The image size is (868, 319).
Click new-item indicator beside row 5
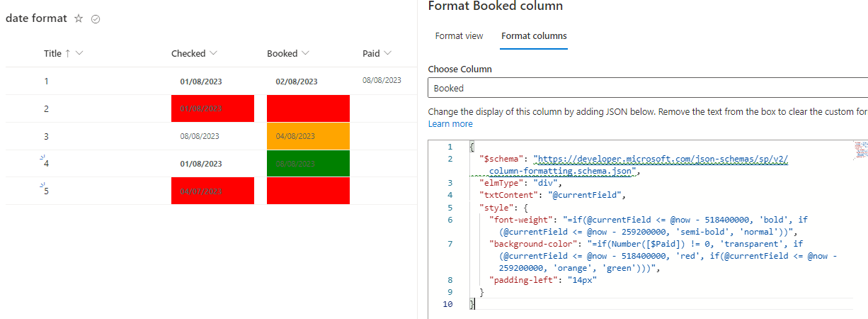(42, 186)
